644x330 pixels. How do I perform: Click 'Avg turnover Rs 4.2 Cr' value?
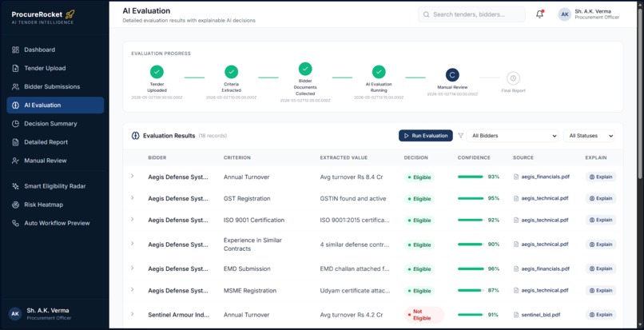pos(351,315)
